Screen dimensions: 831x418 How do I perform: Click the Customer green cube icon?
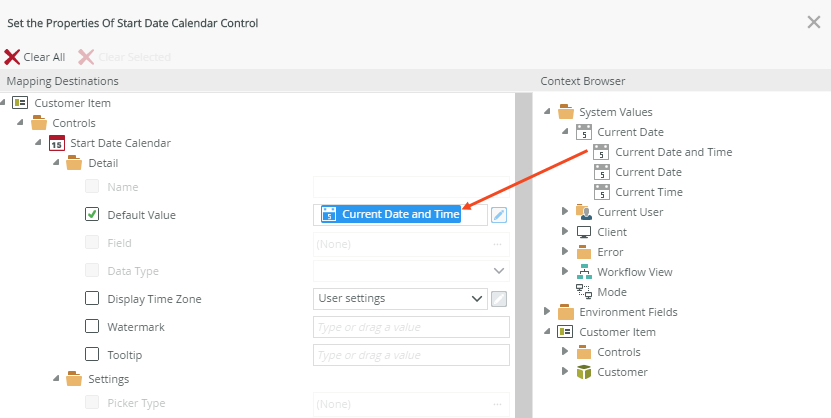(x=585, y=372)
